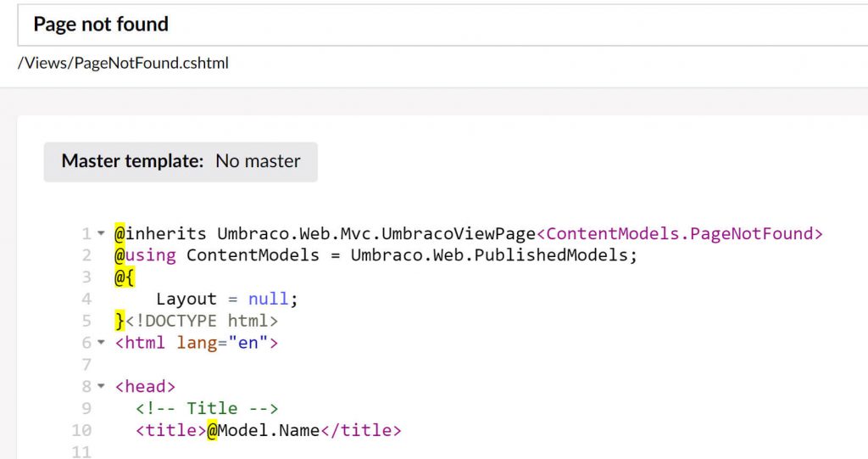868x459 pixels.
Task: Click the Page not found name field
Action: click(442, 25)
